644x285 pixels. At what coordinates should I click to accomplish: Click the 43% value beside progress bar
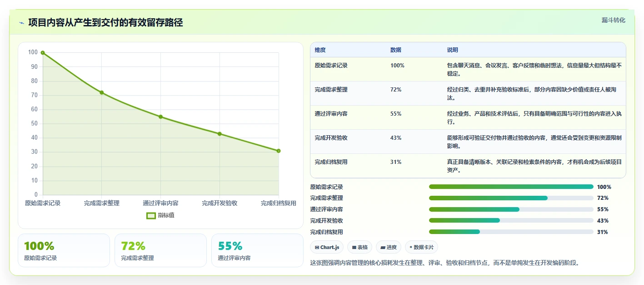coord(603,221)
